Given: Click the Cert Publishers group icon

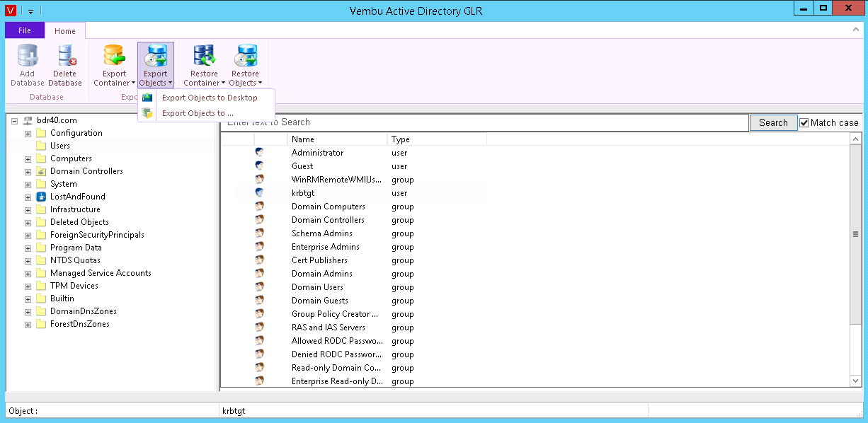Looking at the screenshot, I should pyautogui.click(x=260, y=260).
